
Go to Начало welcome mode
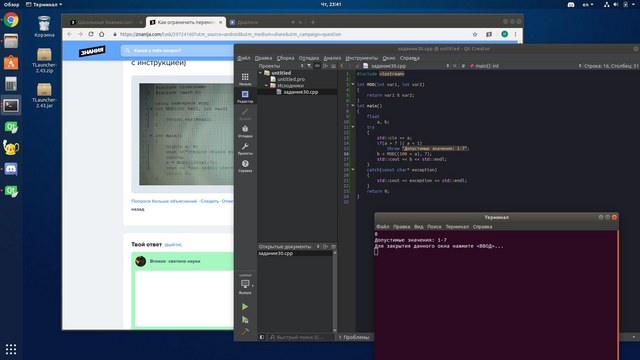(245, 79)
